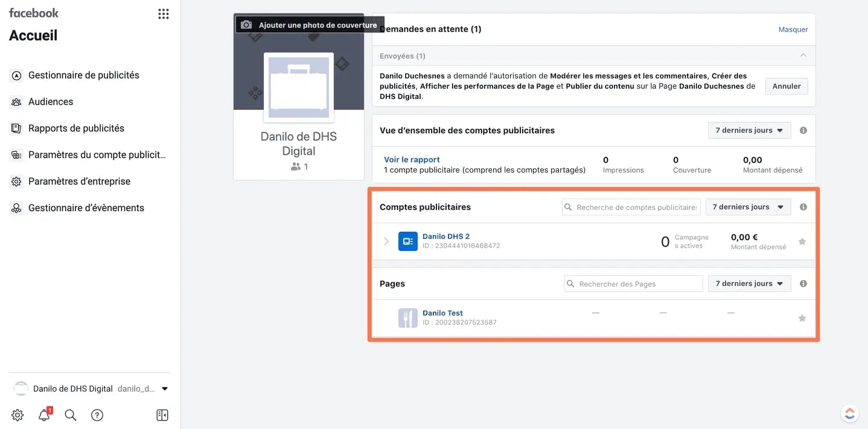Collapse the Envoyées (1) section
868x429 pixels.
coord(803,56)
